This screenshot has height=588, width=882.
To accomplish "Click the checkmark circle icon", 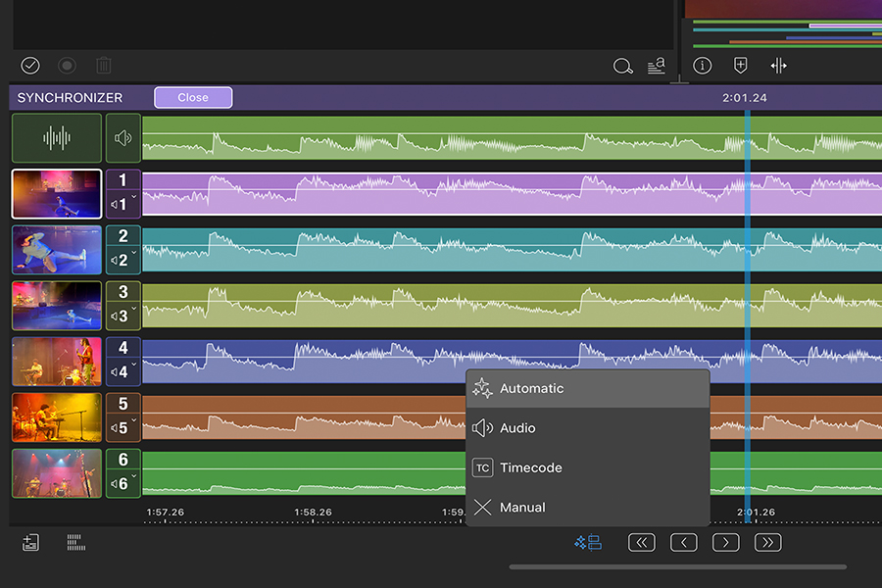I will 30,66.
